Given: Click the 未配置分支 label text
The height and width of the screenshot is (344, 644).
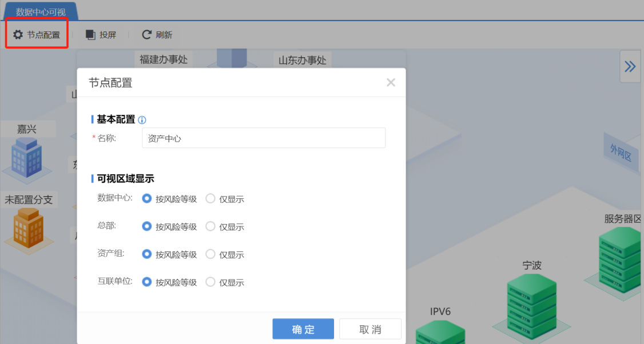Looking at the screenshot, I should tap(29, 200).
